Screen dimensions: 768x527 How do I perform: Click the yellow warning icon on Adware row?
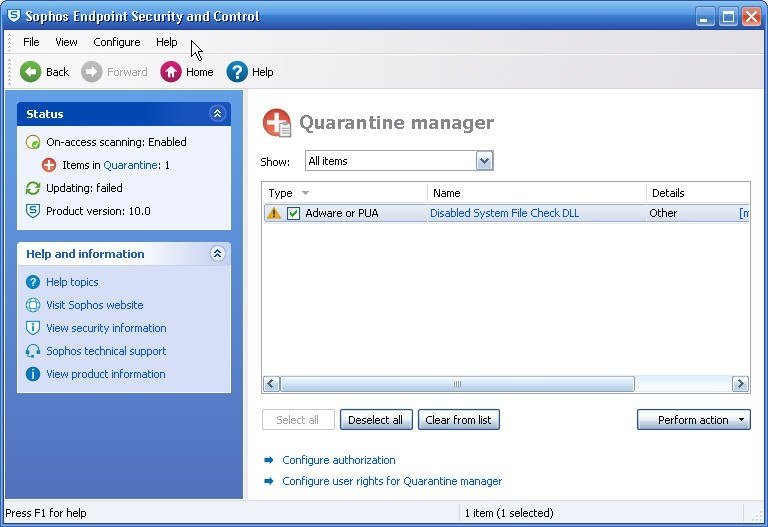click(x=274, y=213)
